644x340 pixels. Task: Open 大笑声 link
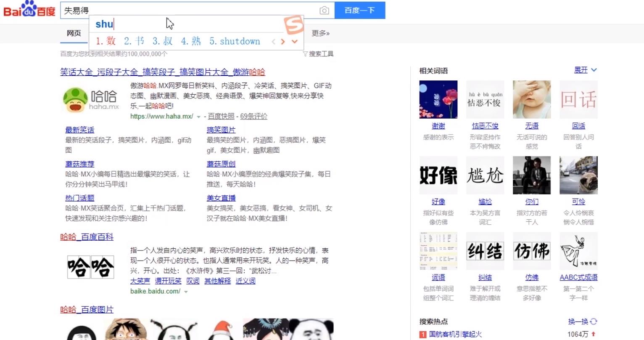click(140, 281)
